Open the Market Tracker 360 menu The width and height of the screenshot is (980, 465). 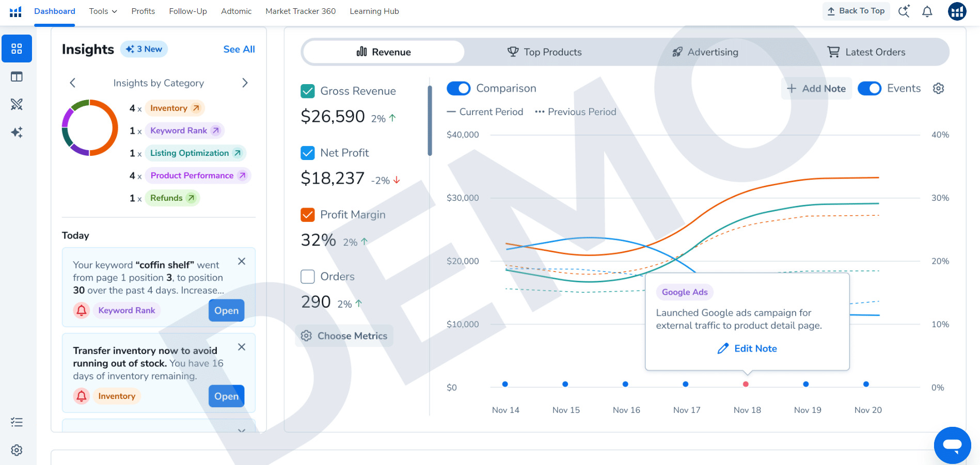[x=301, y=11]
